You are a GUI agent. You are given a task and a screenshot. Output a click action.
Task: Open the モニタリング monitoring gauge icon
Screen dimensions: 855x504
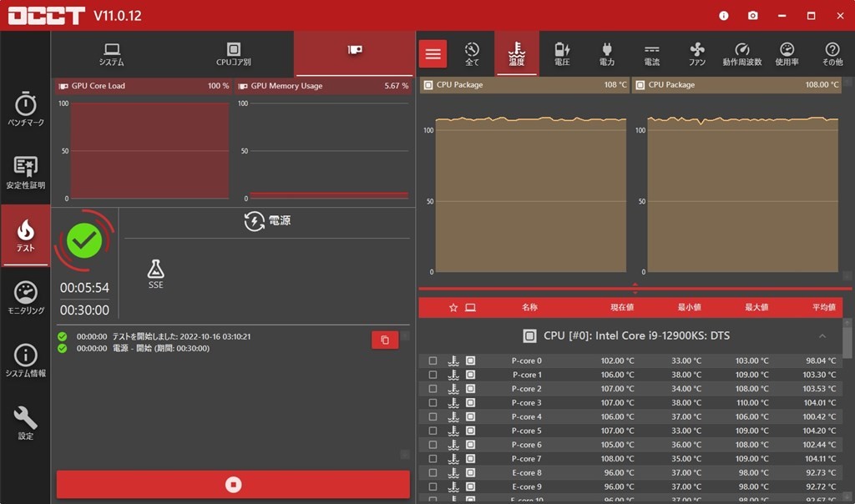pos(25,298)
